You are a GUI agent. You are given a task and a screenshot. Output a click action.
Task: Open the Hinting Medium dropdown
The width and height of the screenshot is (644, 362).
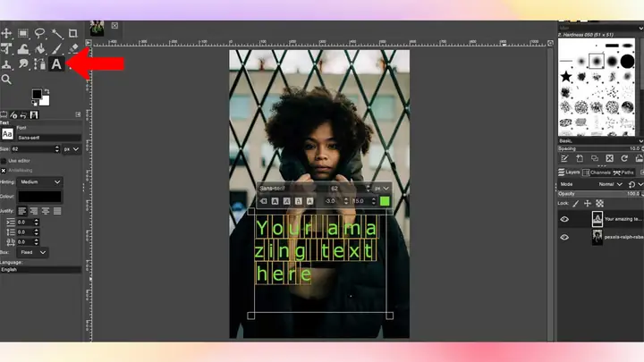pos(40,181)
